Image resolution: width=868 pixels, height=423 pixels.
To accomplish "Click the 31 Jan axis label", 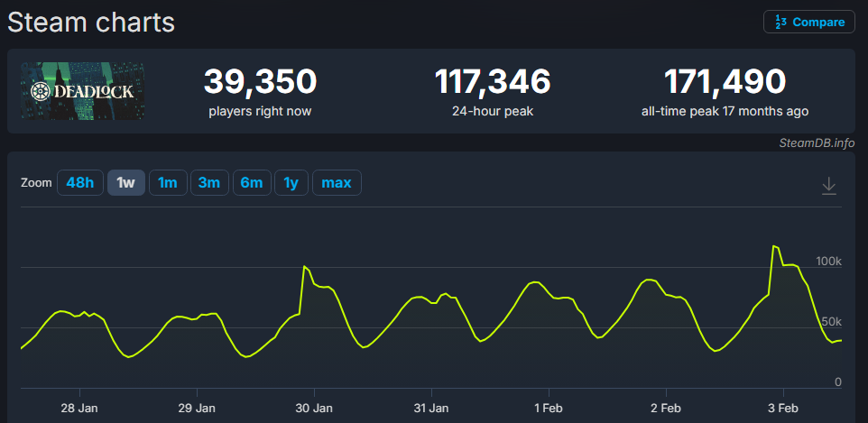I will pyautogui.click(x=431, y=409).
